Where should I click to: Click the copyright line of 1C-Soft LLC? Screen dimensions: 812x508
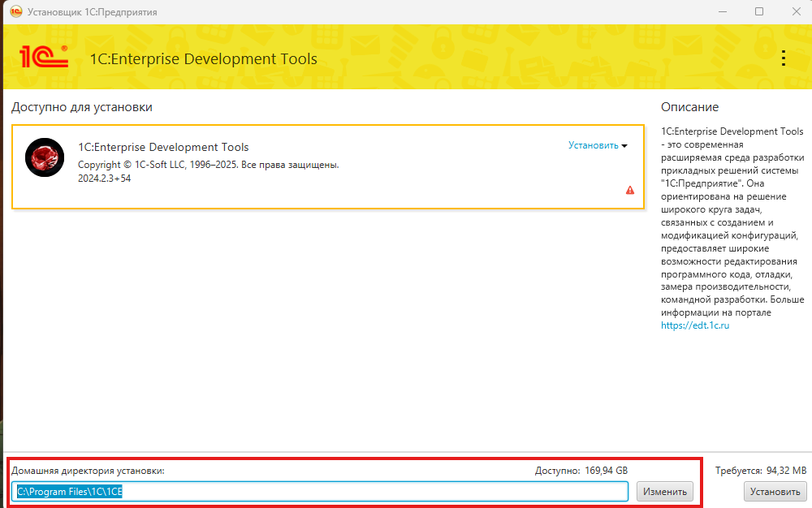[208, 165]
